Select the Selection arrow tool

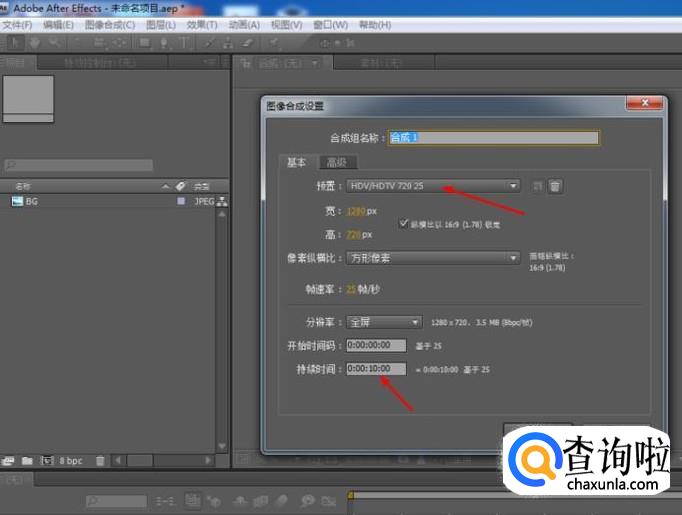14,43
